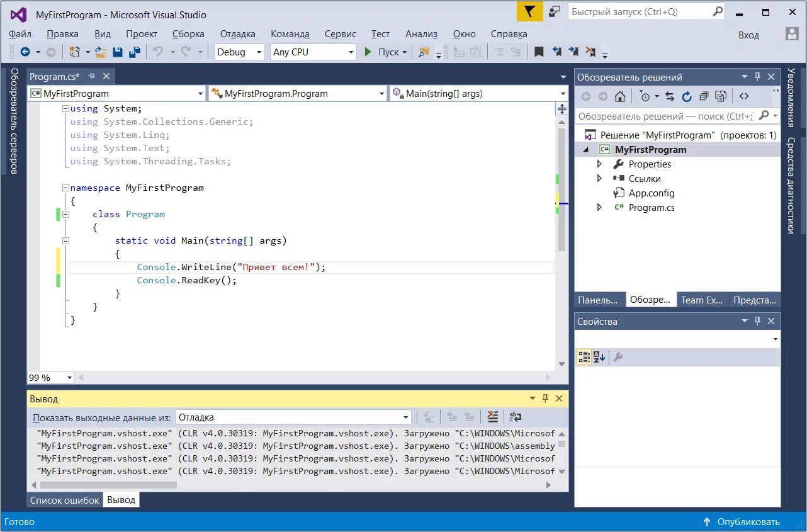The width and height of the screenshot is (807, 532).
Task: Collapse the namespace MyFirstProgram code block
Action: point(65,188)
